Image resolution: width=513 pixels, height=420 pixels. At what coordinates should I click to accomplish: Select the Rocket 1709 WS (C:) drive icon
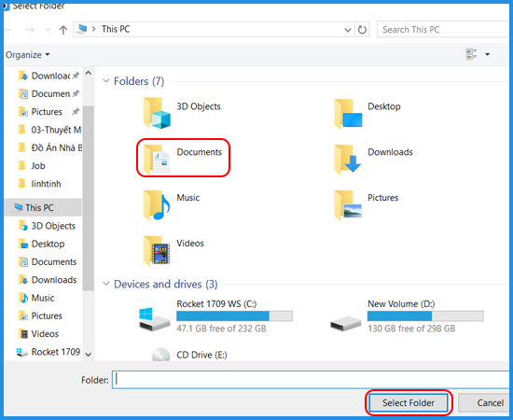(x=155, y=319)
